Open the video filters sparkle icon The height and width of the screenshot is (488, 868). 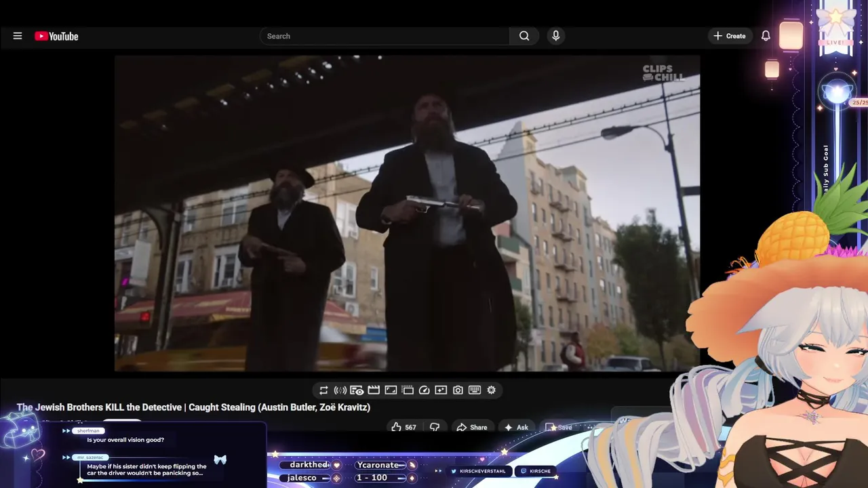tap(441, 390)
